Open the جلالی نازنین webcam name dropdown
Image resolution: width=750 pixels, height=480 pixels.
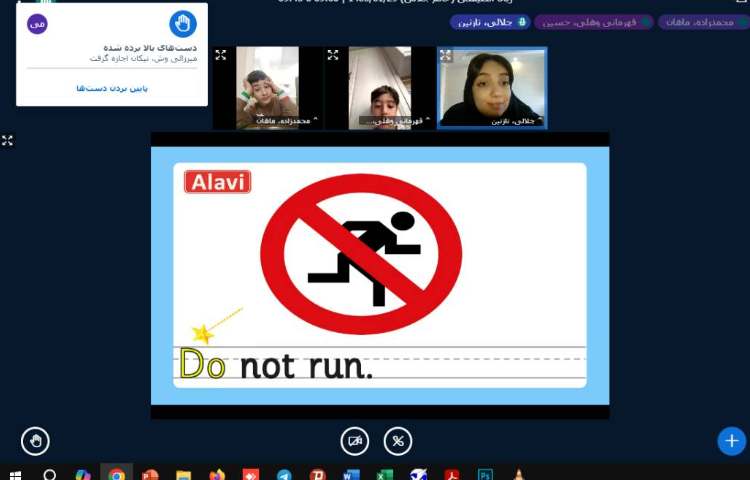coord(516,121)
